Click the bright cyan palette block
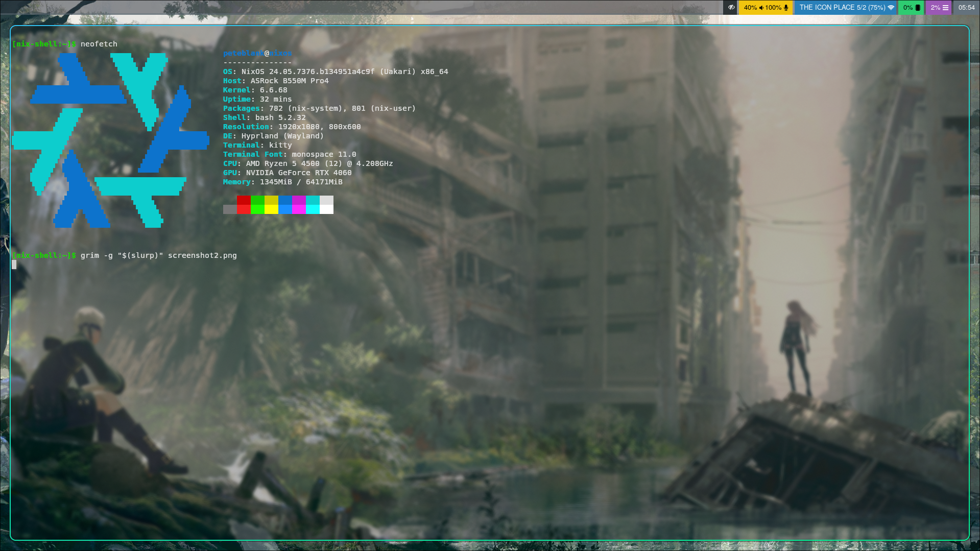Image resolution: width=980 pixels, height=551 pixels. [x=313, y=209]
